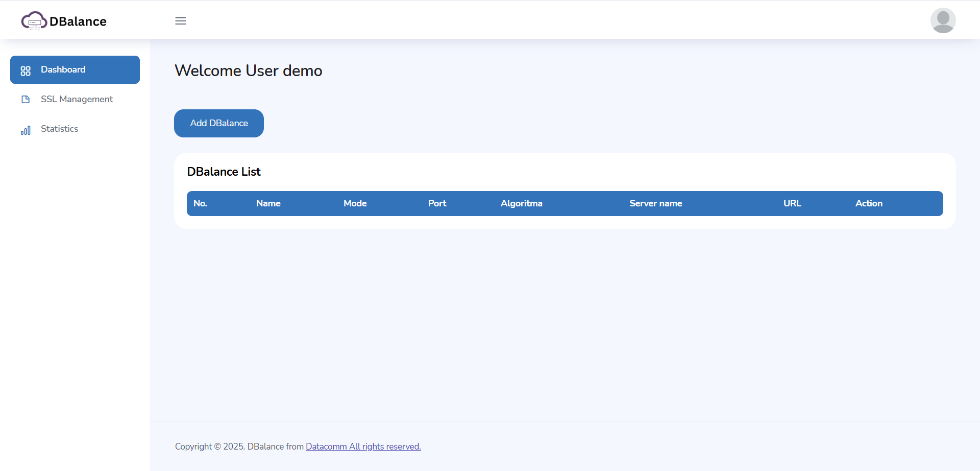Click the DBalance List heading

tap(224, 172)
